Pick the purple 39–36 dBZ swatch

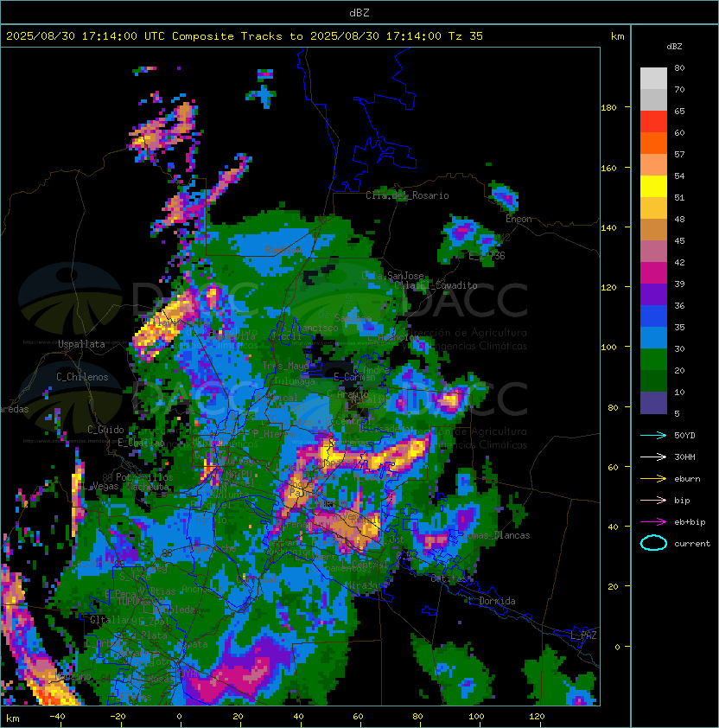(x=653, y=294)
